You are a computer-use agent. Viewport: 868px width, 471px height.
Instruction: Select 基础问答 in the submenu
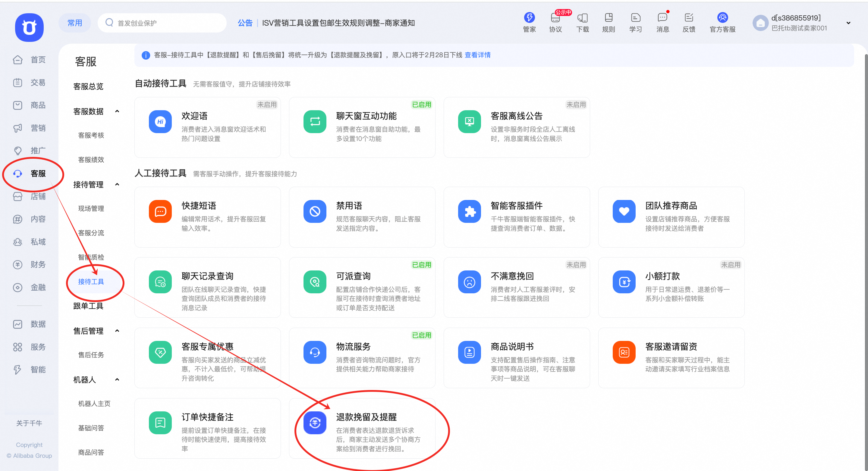tap(91, 428)
